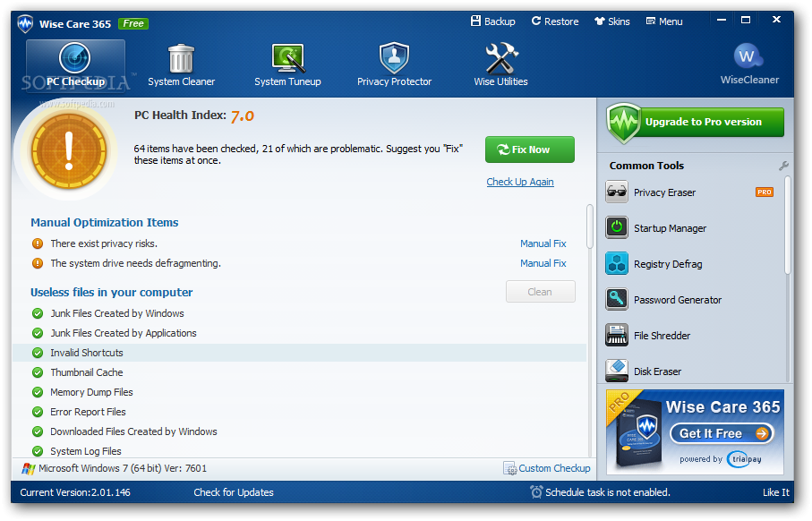Click the File Shredder label
The width and height of the screenshot is (812, 521).
[x=662, y=336]
